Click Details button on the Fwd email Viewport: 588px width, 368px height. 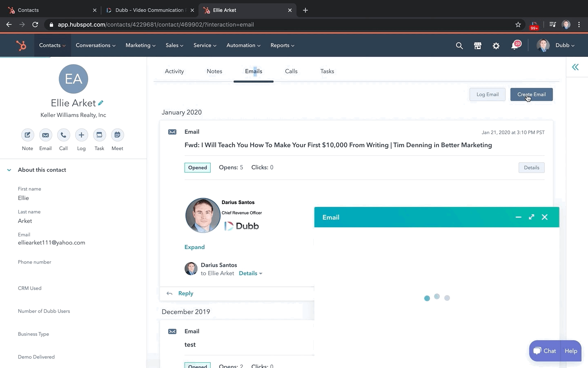532,168
